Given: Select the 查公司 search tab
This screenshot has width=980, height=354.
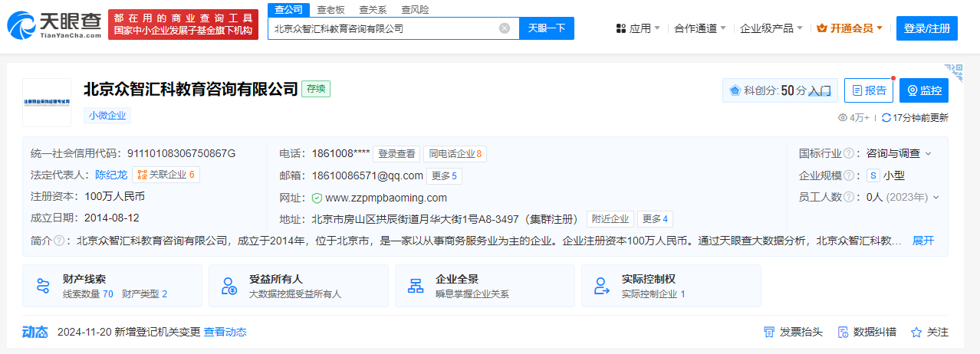Looking at the screenshot, I should click(x=288, y=9).
